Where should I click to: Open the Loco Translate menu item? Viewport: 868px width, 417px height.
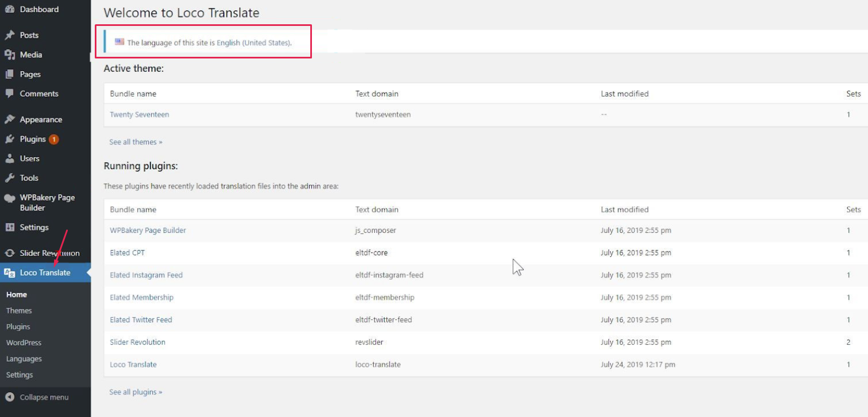[x=45, y=272]
